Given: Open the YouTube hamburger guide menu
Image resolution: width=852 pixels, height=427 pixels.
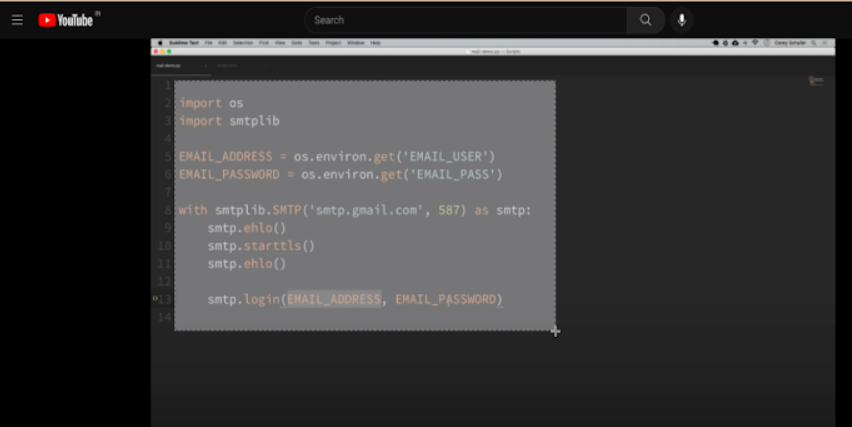Looking at the screenshot, I should pyautogui.click(x=17, y=20).
